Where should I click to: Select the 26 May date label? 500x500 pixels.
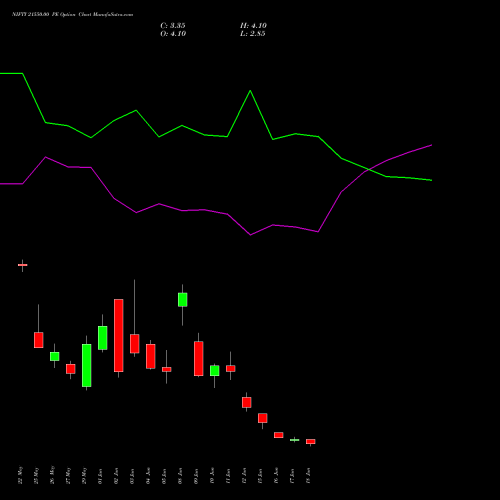(52, 475)
